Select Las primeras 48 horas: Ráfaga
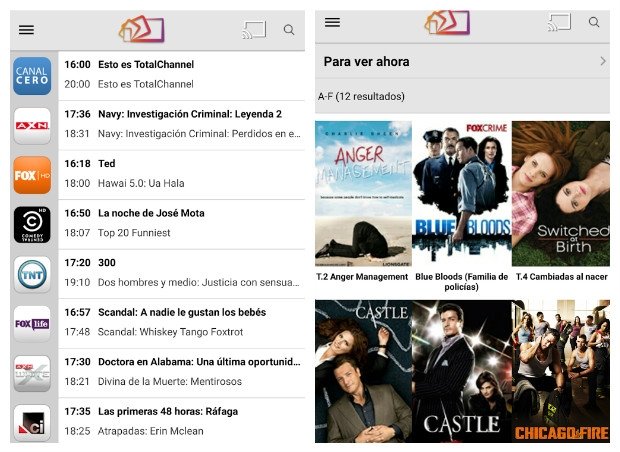This screenshot has height=452, width=620. pyautogui.click(x=168, y=412)
